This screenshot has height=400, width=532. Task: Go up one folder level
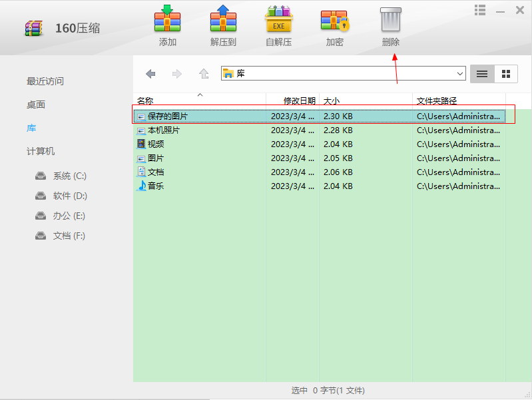204,73
